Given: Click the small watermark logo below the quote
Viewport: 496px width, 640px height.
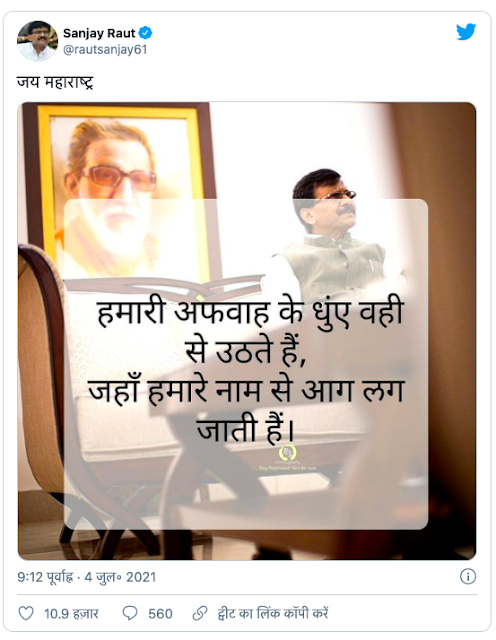Looking at the screenshot, I should coord(287,452).
